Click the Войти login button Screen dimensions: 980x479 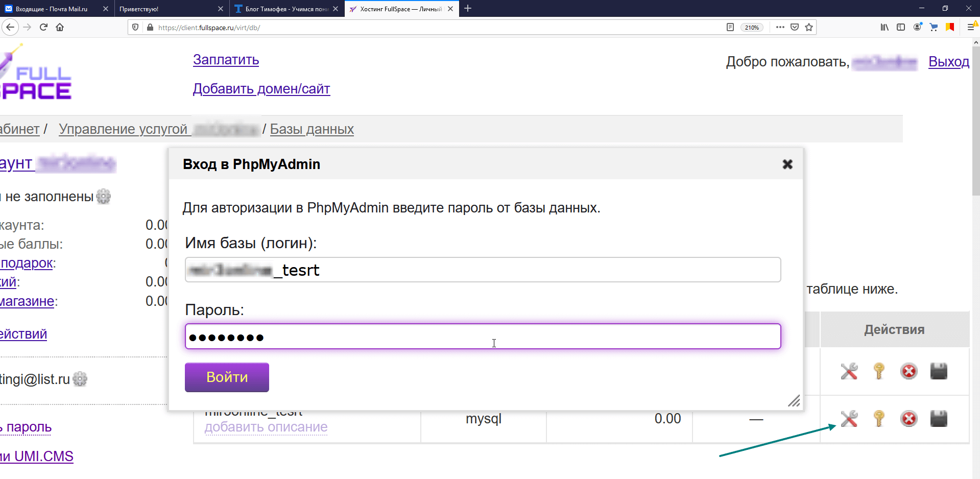tap(227, 377)
